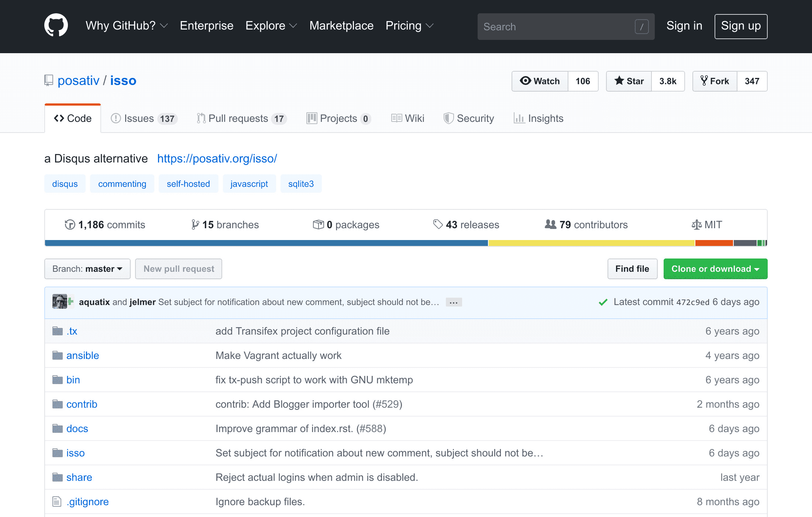Expand the Why GitHub? menu
This screenshot has height=517, width=812.
click(127, 25)
